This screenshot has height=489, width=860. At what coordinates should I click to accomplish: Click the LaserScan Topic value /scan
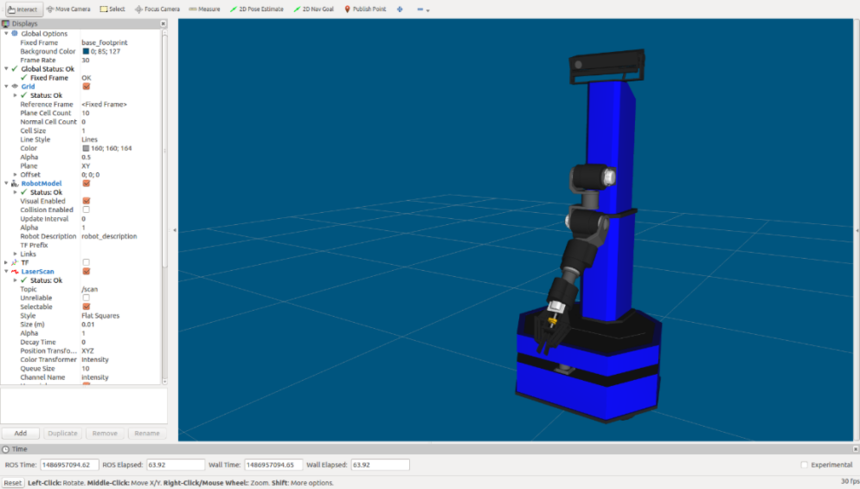[89, 289]
